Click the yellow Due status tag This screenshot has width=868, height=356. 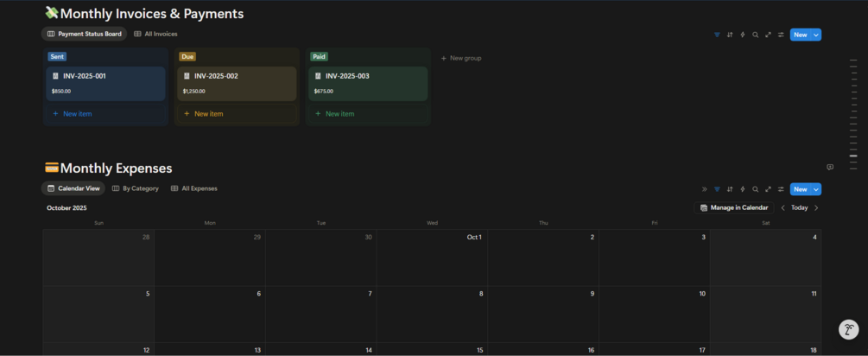(x=187, y=56)
